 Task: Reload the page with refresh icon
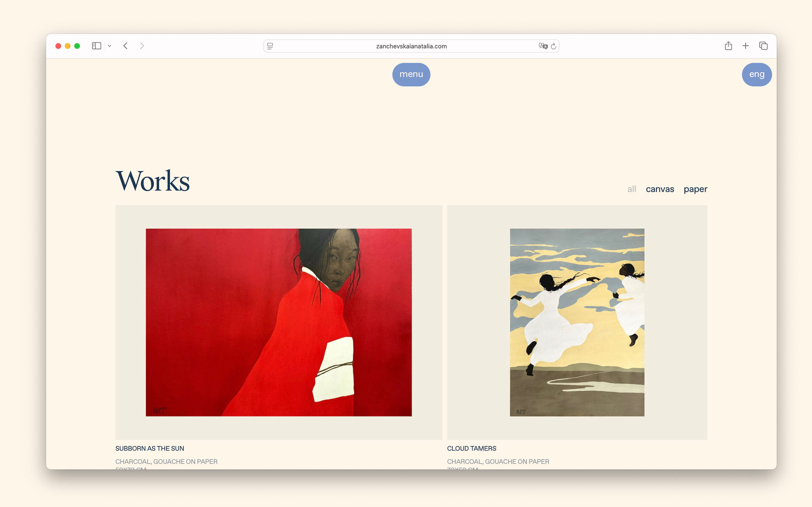click(554, 46)
